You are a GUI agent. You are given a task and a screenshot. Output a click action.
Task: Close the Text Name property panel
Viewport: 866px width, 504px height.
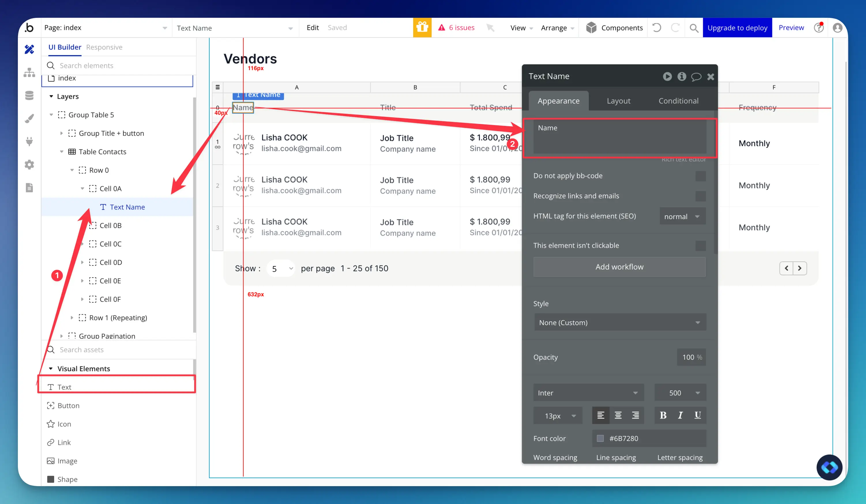pyautogui.click(x=711, y=77)
